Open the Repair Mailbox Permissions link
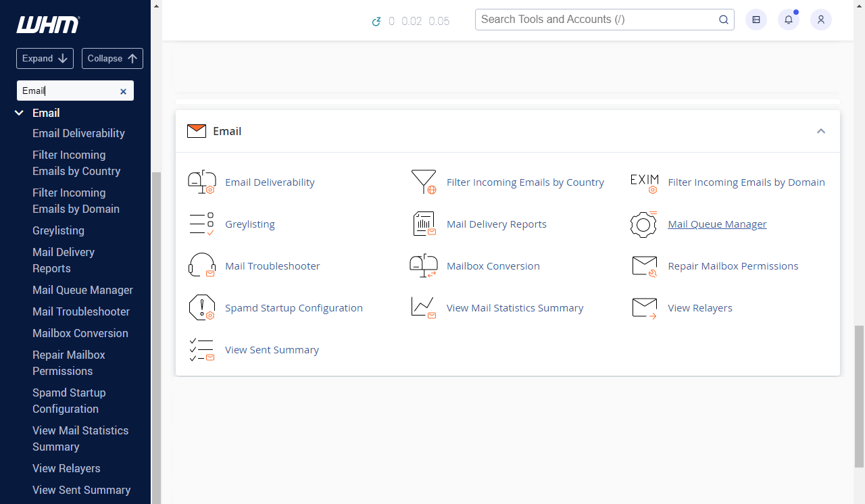 click(733, 266)
